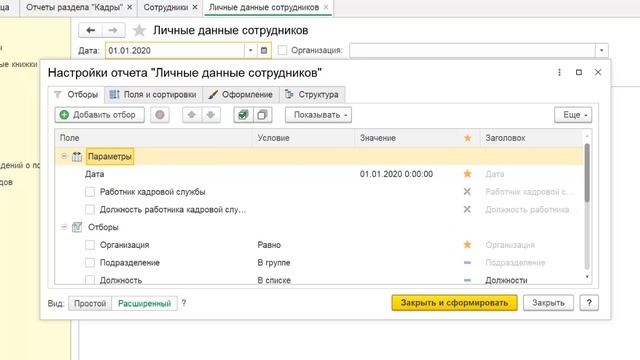Click the Параметры group icon
640x360 pixels.
pyautogui.click(x=77, y=156)
